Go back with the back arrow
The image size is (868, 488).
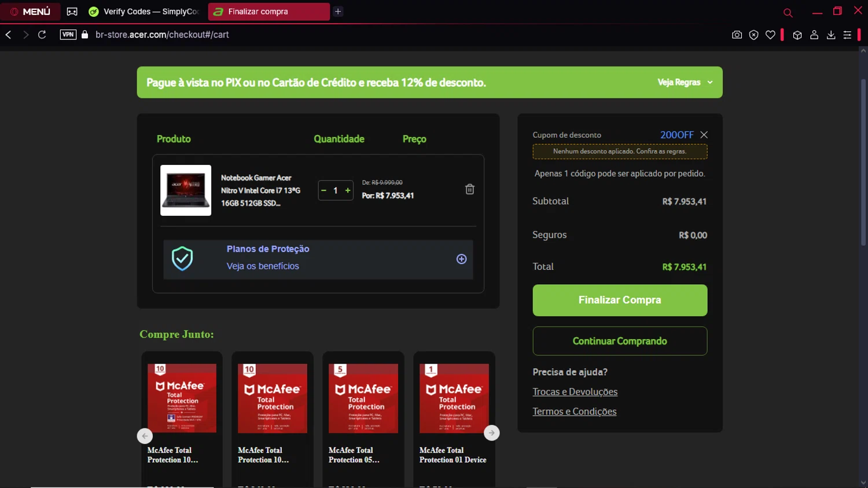pyautogui.click(x=9, y=35)
